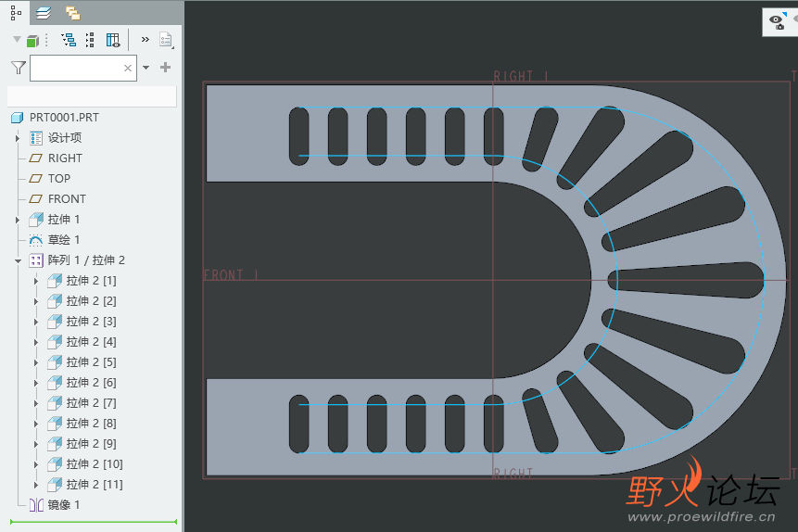
Task: Expand all model tree branches icon
Action: [69, 40]
